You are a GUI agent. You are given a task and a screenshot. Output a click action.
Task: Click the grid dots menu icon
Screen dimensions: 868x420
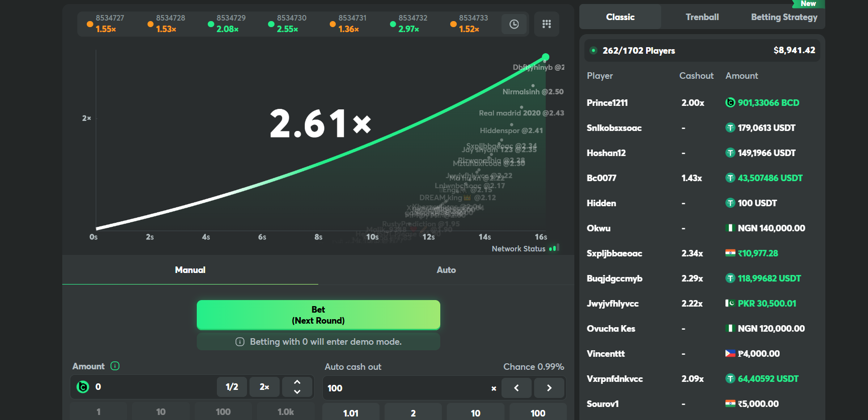(547, 24)
